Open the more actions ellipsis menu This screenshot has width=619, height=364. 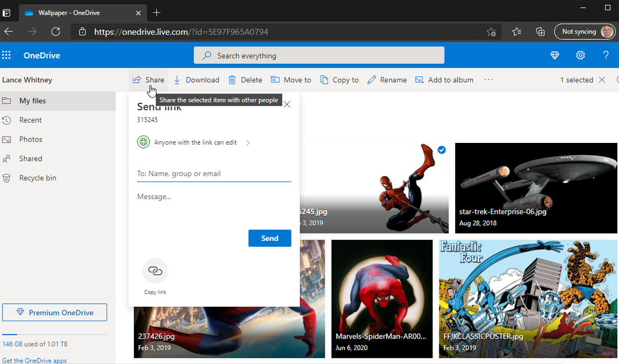(488, 80)
